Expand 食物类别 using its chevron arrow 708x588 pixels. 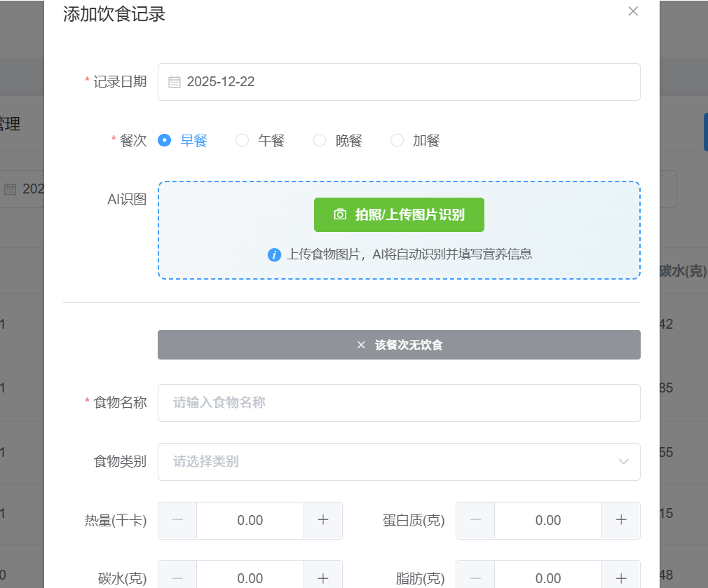[x=624, y=462]
